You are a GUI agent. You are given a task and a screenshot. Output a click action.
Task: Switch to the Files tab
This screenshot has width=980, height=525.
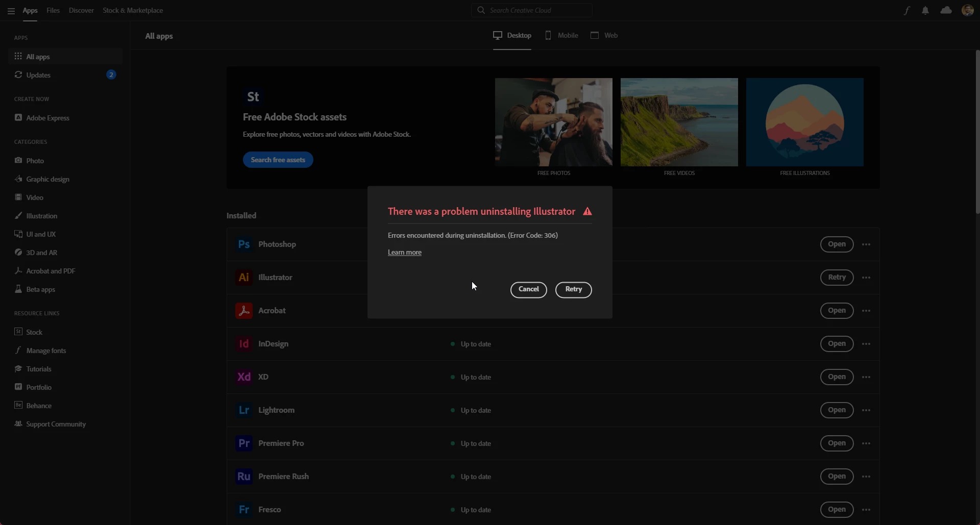53,10
